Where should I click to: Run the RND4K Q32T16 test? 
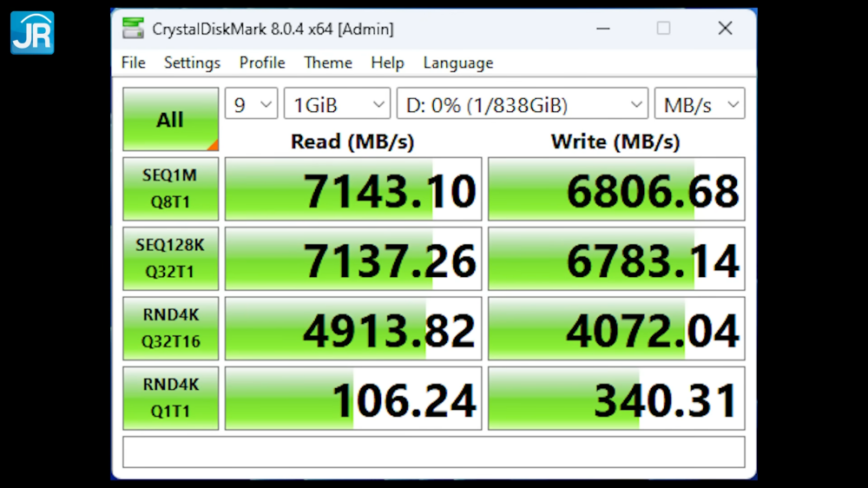point(170,328)
